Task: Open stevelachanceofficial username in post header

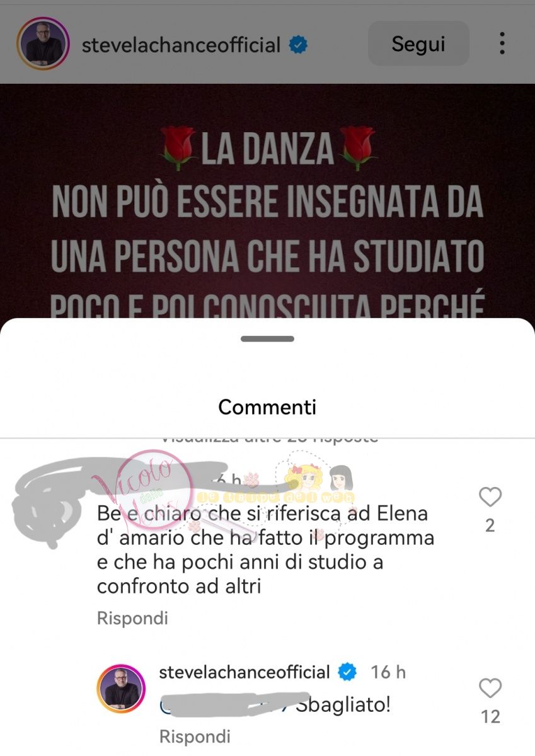Action: click(x=181, y=45)
